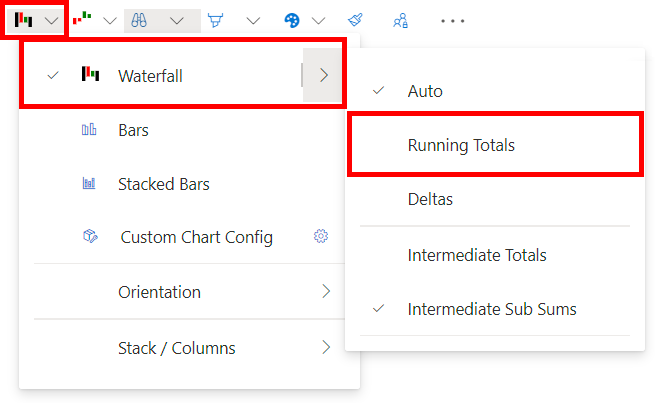Click the funnel filter toolbar icon
The width and height of the screenshot is (655, 403).
click(216, 20)
